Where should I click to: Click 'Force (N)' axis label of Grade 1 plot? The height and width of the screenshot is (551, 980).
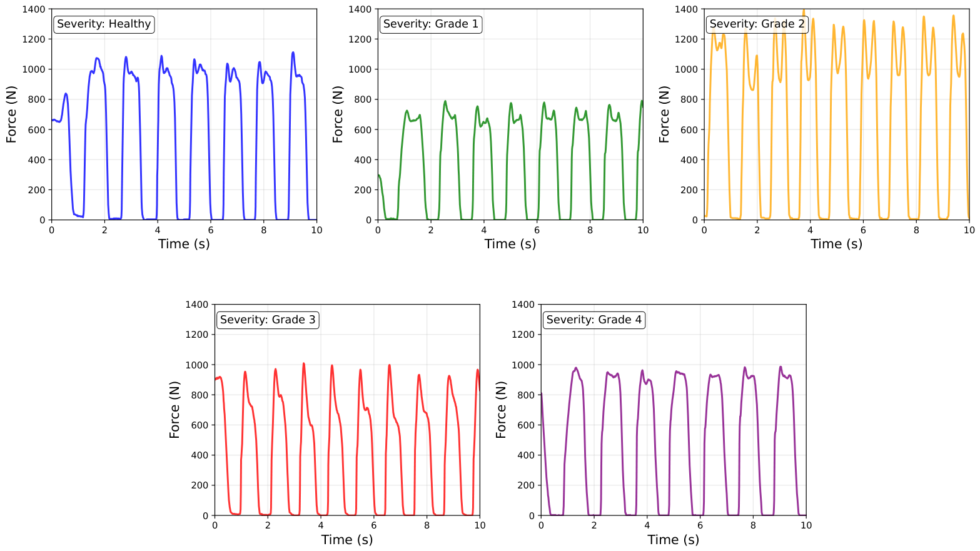[338, 114]
